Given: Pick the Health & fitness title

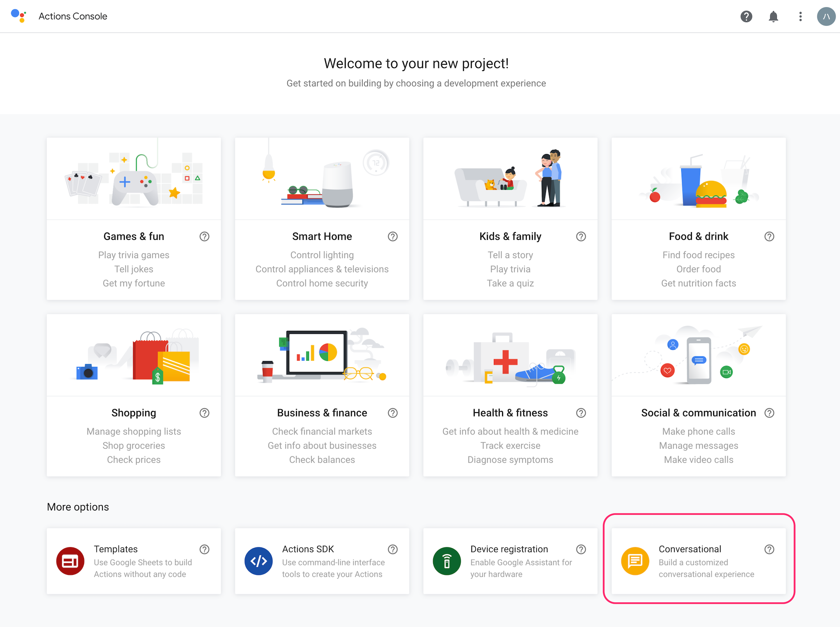Looking at the screenshot, I should click(510, 413).
